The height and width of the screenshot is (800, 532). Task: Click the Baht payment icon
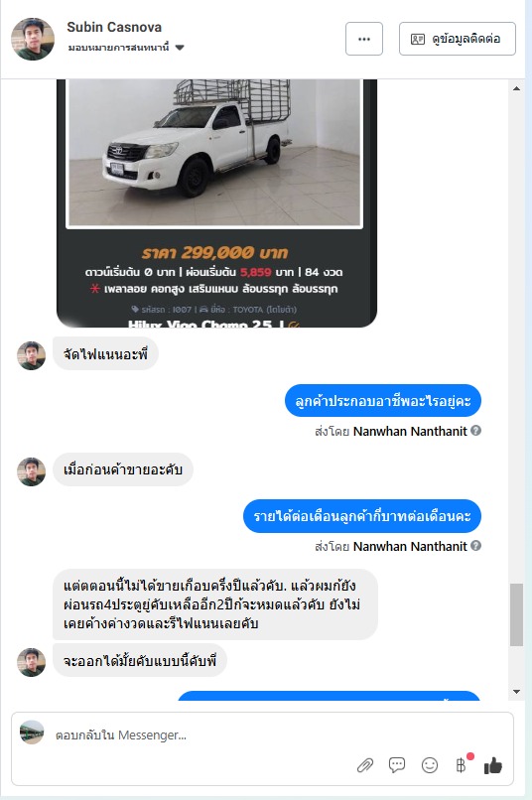(461, 765)
